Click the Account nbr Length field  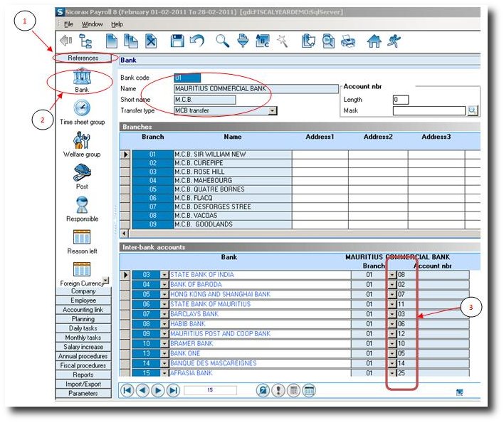[x=400, y=100]
